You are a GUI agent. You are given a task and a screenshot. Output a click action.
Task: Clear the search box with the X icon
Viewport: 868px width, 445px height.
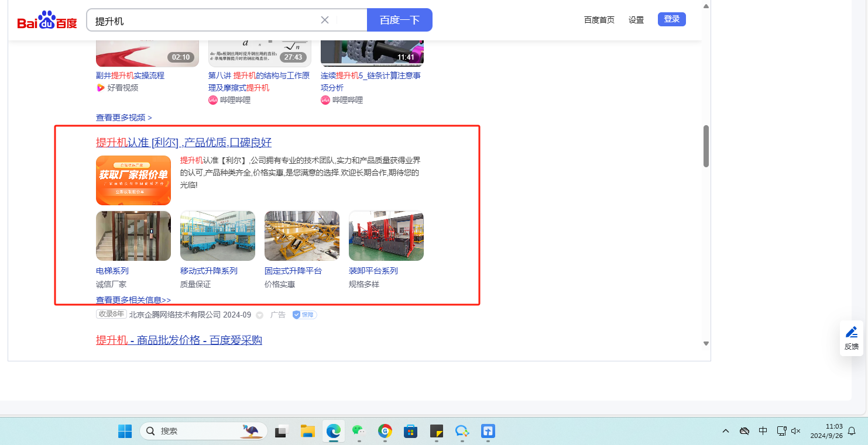click(325, 20)
